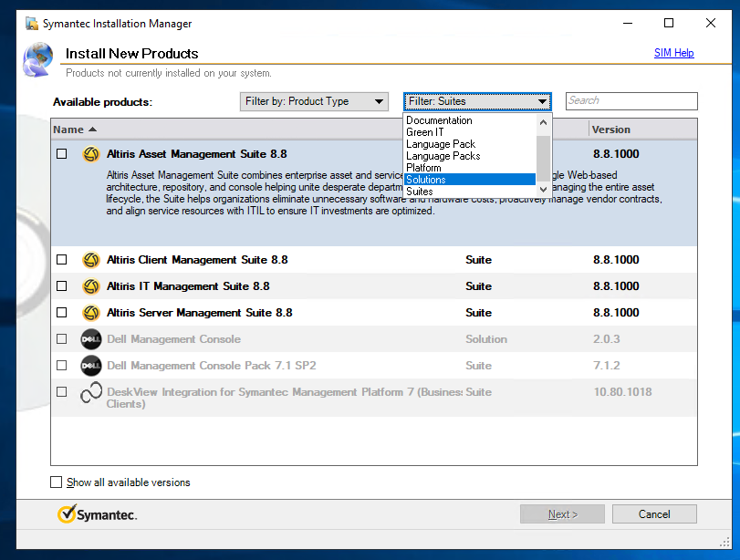Close the Symantec Installation Manager window
The image size is (740, 560).
[710, 23]
